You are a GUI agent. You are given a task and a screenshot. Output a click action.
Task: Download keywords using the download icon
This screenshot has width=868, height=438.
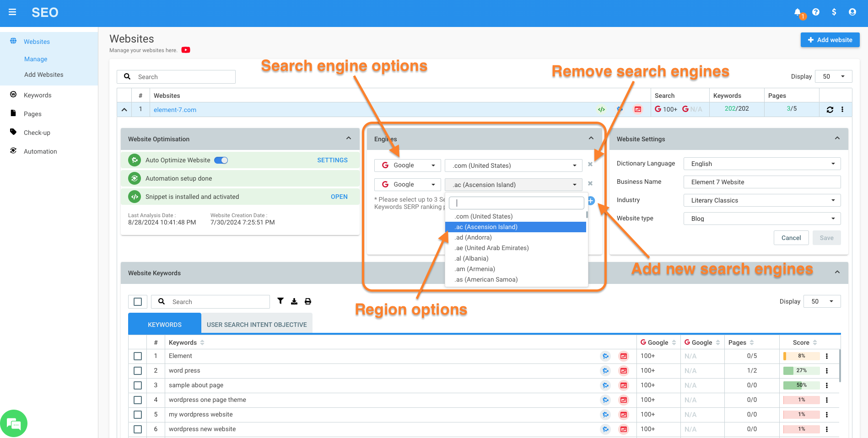(x=294, y=301)
